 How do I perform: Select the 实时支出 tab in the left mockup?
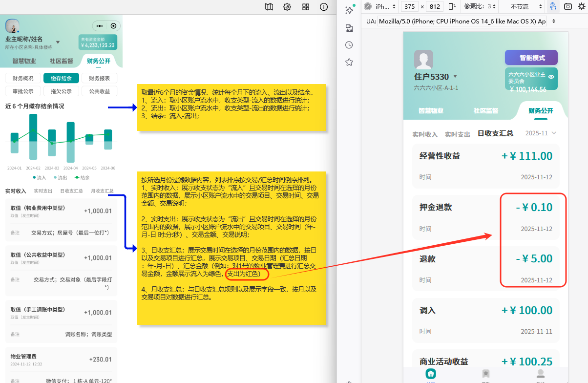tap(43, 191)
